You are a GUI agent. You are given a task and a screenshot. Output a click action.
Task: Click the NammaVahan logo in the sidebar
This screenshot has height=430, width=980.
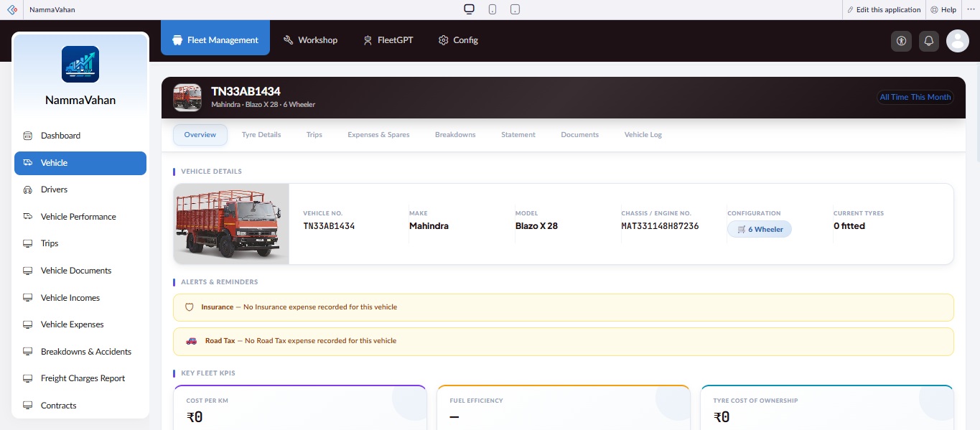[x=80, y=65]
